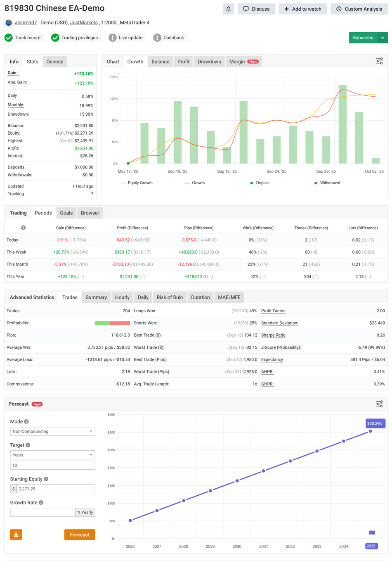This screenshot has width=392, height=561.
Task: Toggle Equity Growth legend series
Action: pyautogui.click(x=136, y=183)
